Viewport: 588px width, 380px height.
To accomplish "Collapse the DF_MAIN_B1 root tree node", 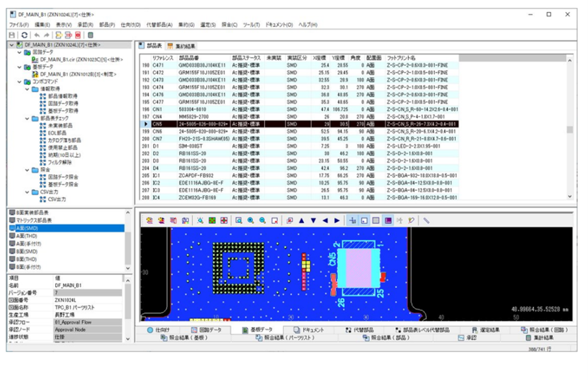I will tap(12, 45).
